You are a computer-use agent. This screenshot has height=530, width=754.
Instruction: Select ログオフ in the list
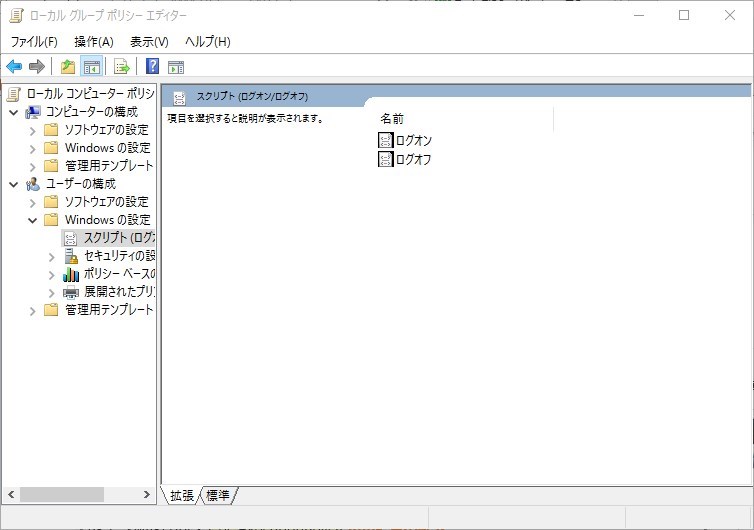[414, 159]
